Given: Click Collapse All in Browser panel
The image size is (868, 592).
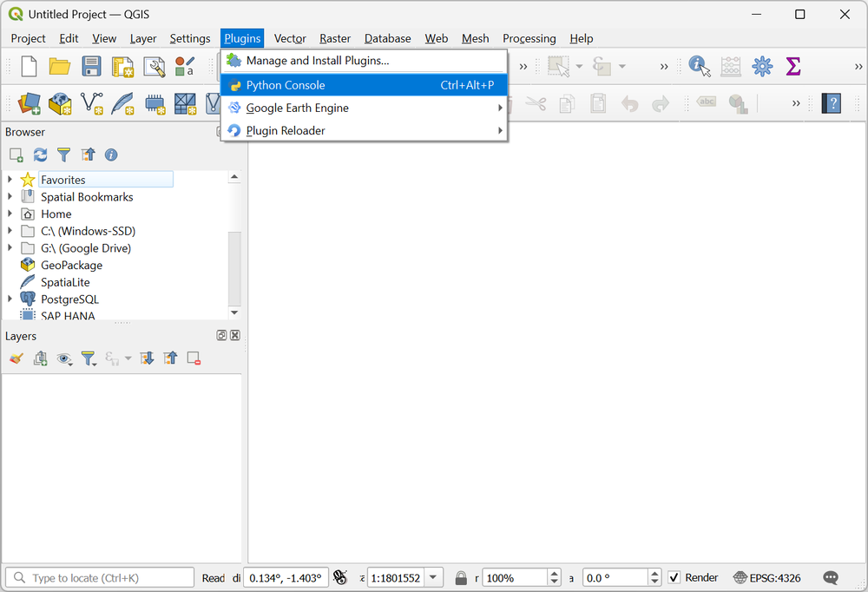Looking at the screenshot, I should click(x=88, y=155).
